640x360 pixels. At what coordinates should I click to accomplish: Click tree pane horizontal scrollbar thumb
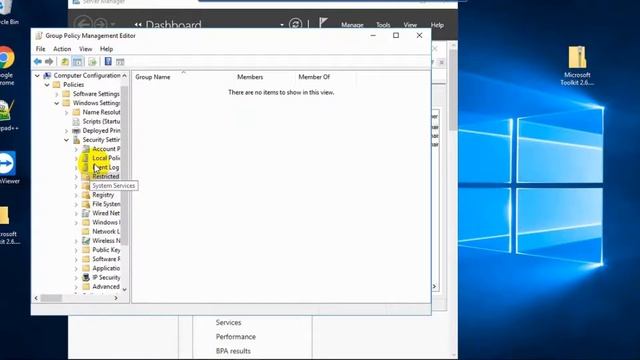coord(51,298)
